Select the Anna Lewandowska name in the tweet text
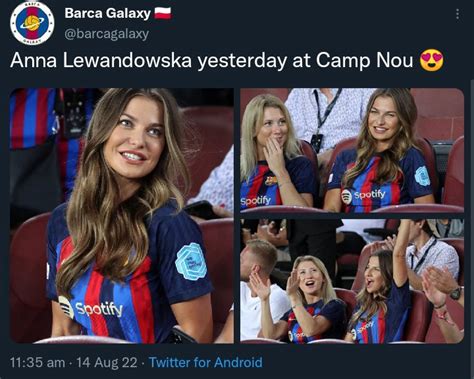This screenshot has height=379, width=474. coord(101,61)
